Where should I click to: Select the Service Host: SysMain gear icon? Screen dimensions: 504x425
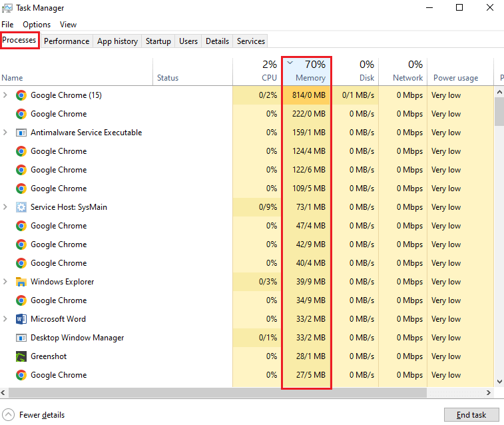point(21,207)
